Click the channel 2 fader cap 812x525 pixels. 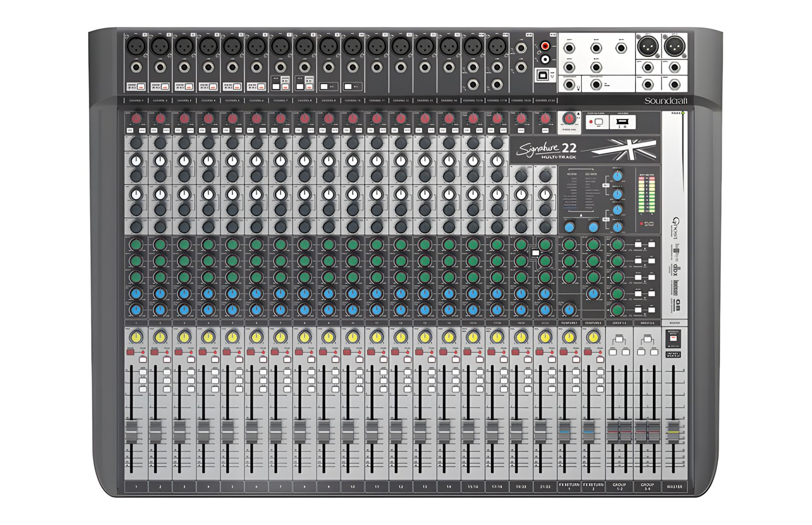(155, 431)
